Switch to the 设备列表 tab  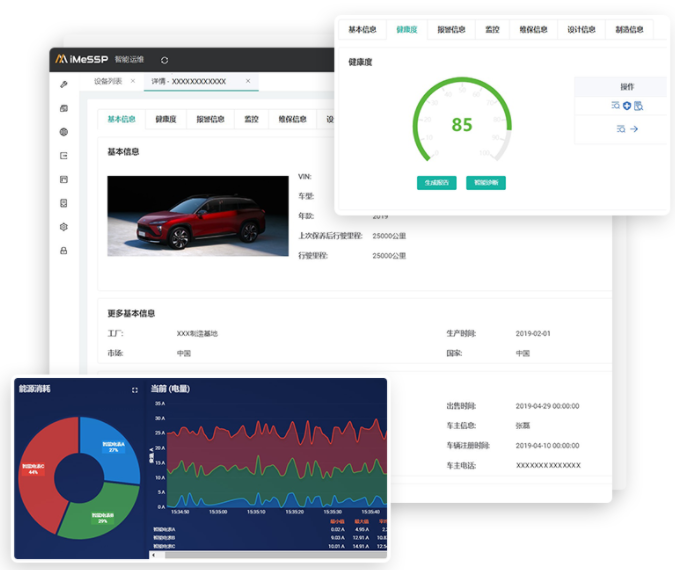click(x=108, y=81)
